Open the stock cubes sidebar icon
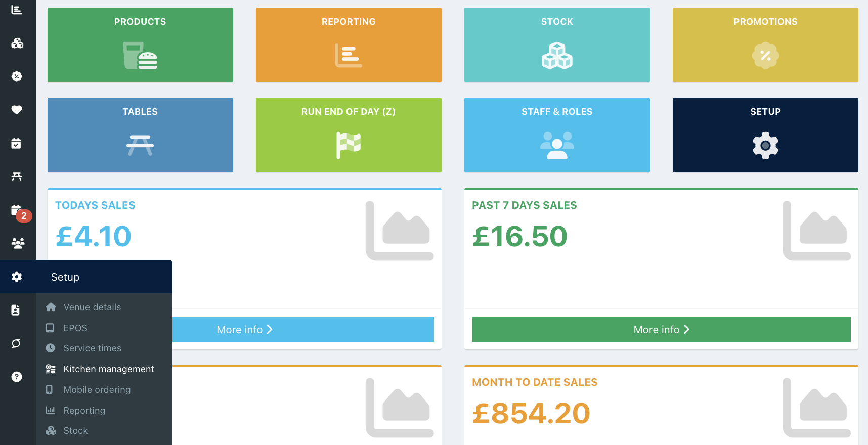The width and height of the screenshot is (868, 445). (17, 43)
